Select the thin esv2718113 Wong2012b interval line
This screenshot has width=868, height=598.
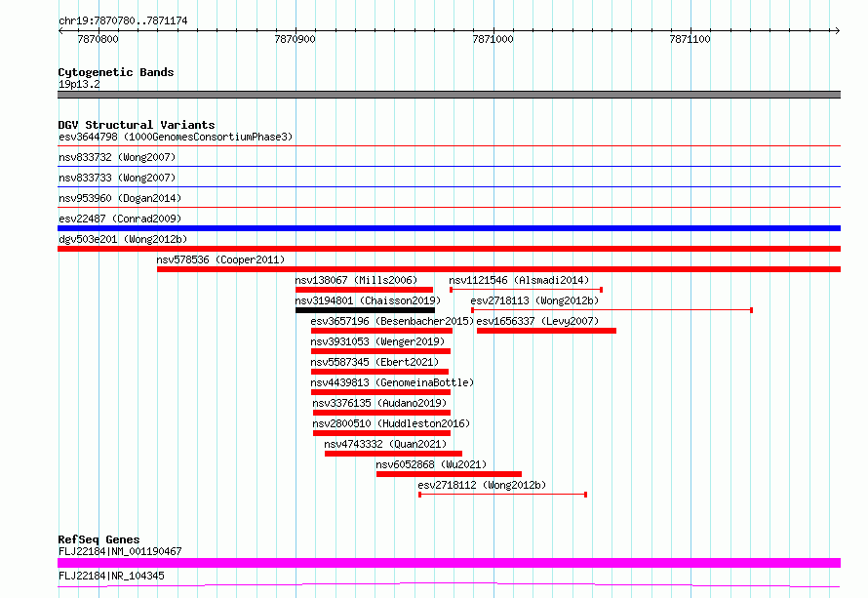612,310
